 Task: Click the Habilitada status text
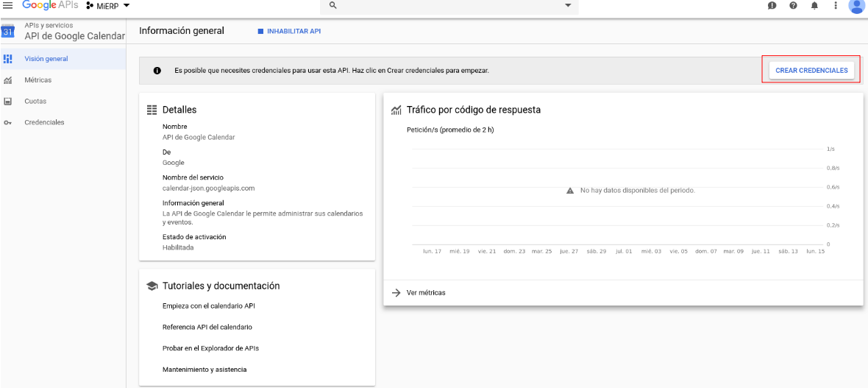tap(178, 247)
